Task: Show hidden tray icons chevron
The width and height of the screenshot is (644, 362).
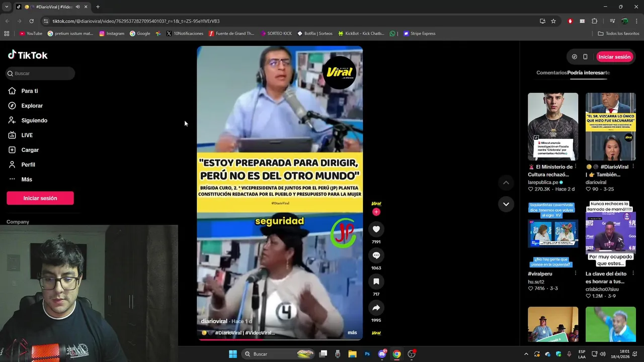Action: (x=526, y=354)
